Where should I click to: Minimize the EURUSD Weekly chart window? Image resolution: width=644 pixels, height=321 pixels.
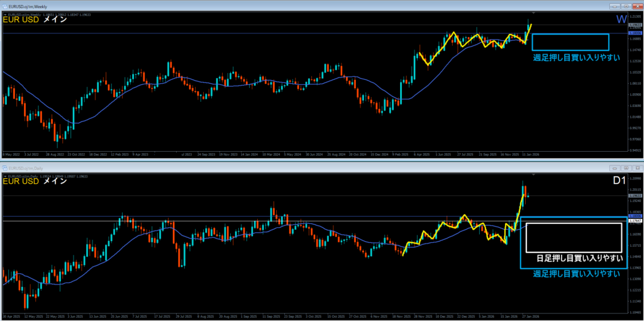pyautogui.click(x=613, y=6)
